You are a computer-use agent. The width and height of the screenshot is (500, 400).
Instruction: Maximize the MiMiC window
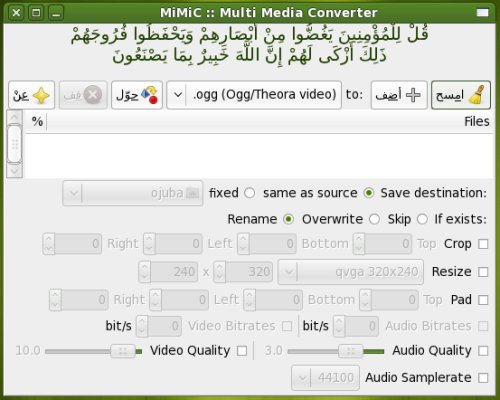click(36, 13)
